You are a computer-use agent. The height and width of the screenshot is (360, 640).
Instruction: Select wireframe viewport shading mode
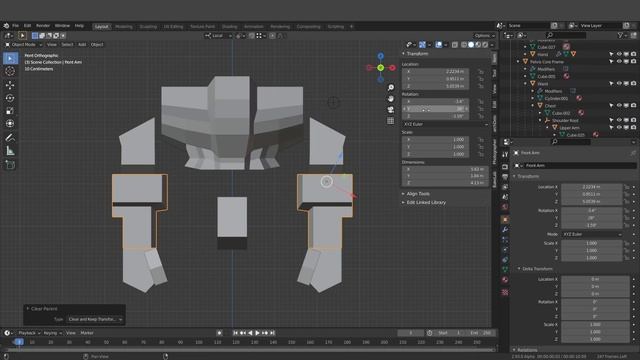(x=464, y=44)
